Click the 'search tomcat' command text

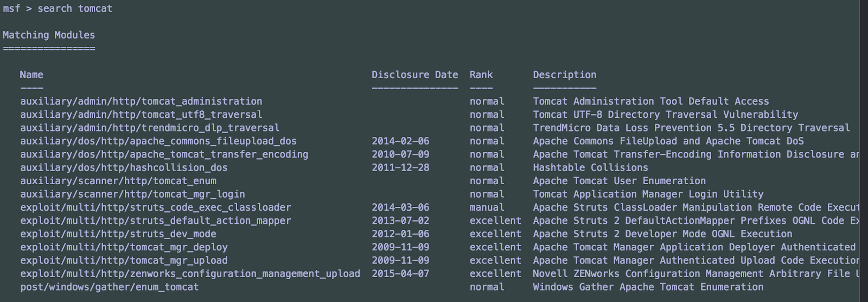pos(75,9)
